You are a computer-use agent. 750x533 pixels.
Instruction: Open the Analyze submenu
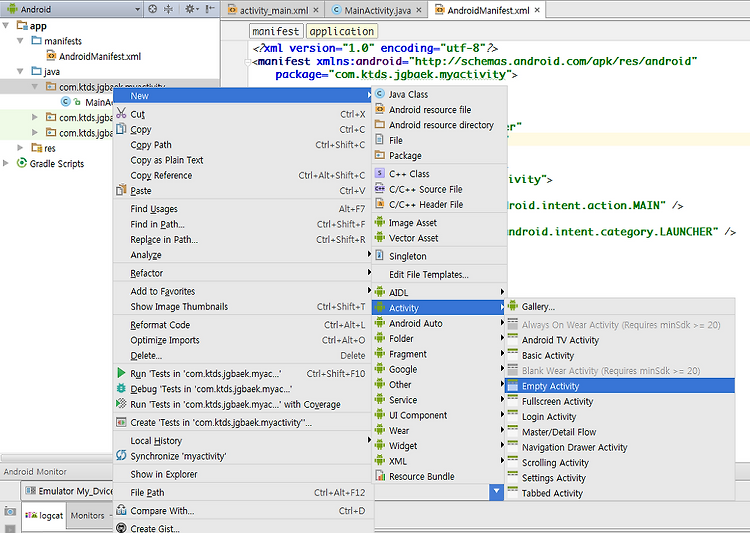click(243, 255)
